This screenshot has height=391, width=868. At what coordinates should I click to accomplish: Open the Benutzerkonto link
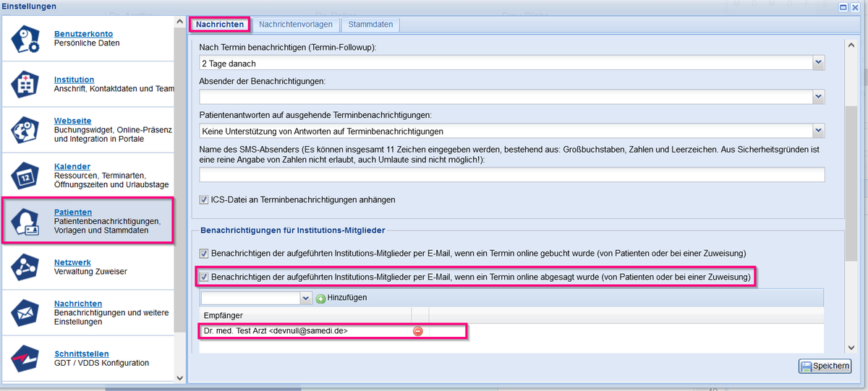[x=83, y=34]
